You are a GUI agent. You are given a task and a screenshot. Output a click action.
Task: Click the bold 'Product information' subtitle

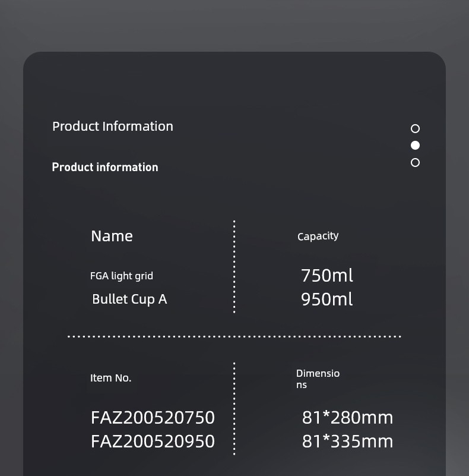(105, 167)
